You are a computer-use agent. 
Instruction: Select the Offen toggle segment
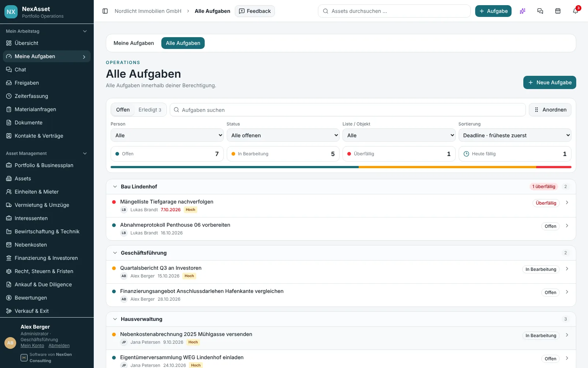123,110
